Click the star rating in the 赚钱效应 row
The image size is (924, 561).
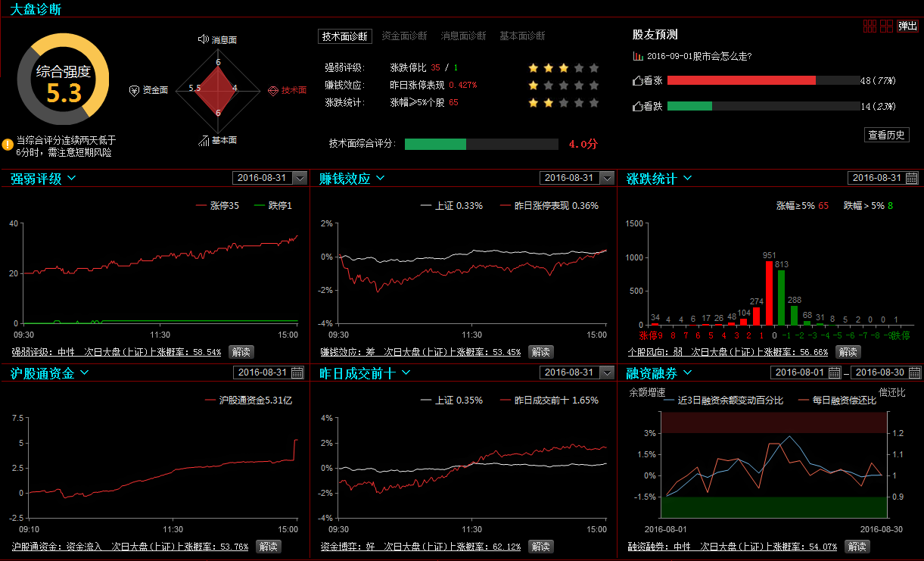564,85
